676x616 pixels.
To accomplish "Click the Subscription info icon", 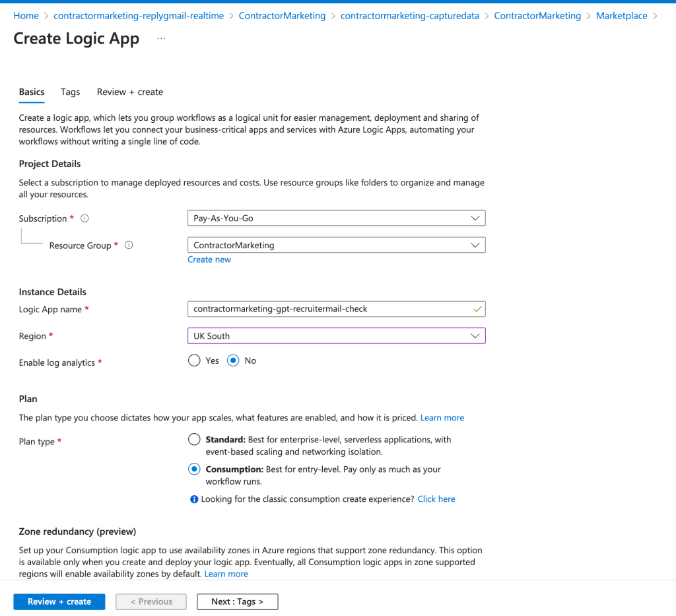I will pyautogui.click(x=85, y=218).
